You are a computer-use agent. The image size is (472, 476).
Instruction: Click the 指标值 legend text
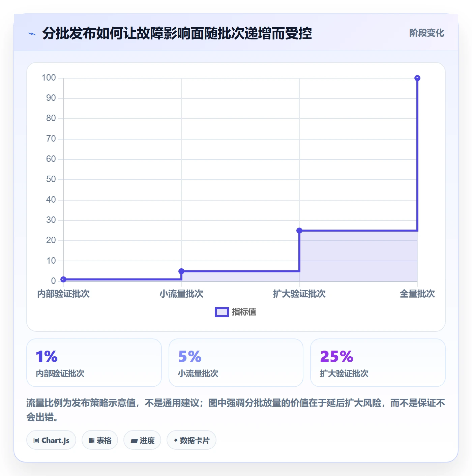coord(244,312)
